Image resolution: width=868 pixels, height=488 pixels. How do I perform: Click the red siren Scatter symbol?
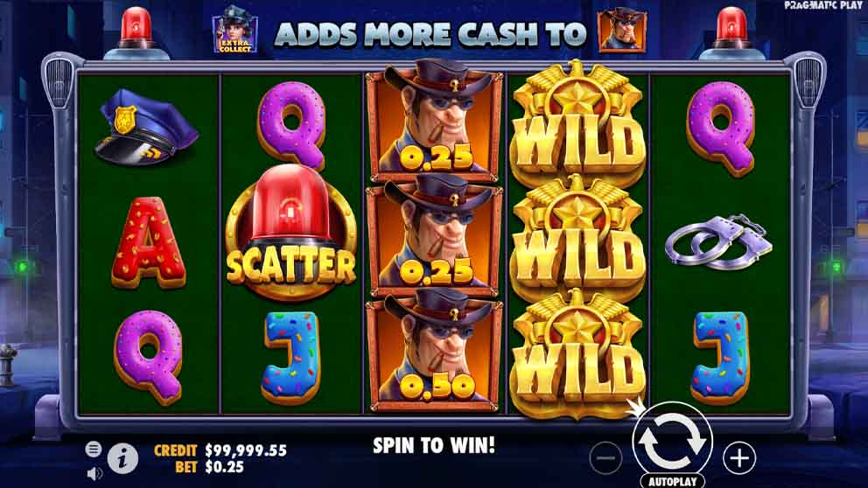tap(290, 233)
